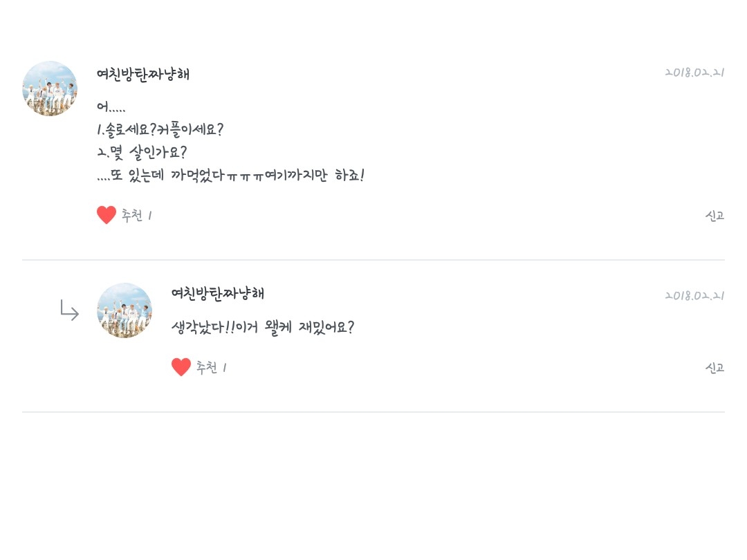The image size is (747, 560).
Task: Click the 추천 label on the reply comment
Action: pos(207,368)
